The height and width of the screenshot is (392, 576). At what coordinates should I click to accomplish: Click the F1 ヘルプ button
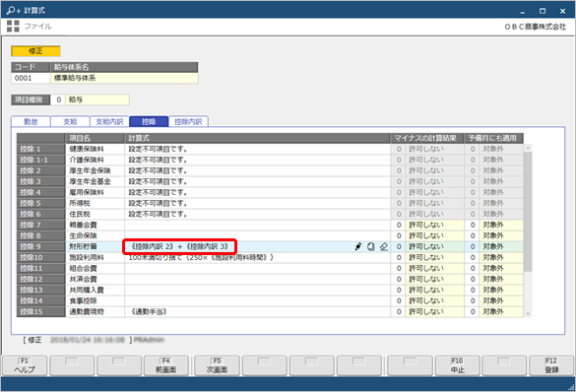click(x=25, y=365)
